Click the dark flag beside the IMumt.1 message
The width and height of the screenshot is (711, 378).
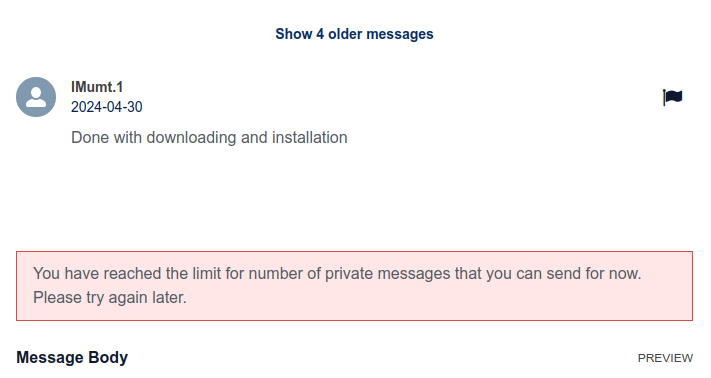coord(672,97)
